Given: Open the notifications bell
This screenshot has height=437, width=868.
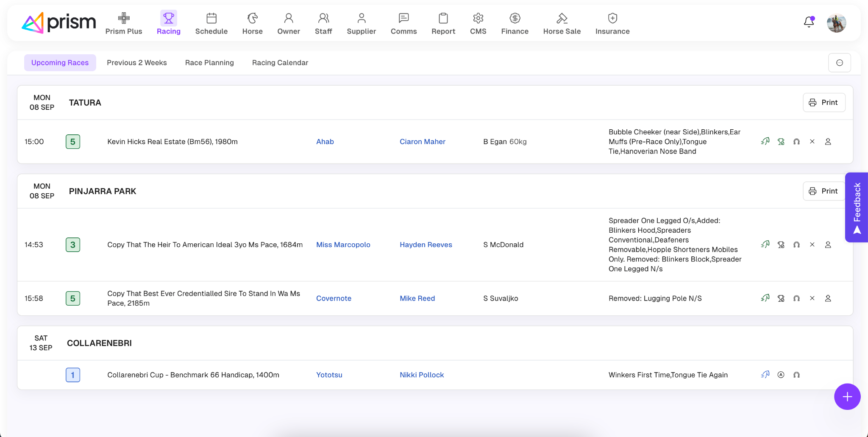Looking at the screenshot, I should (x=809, y=22).
